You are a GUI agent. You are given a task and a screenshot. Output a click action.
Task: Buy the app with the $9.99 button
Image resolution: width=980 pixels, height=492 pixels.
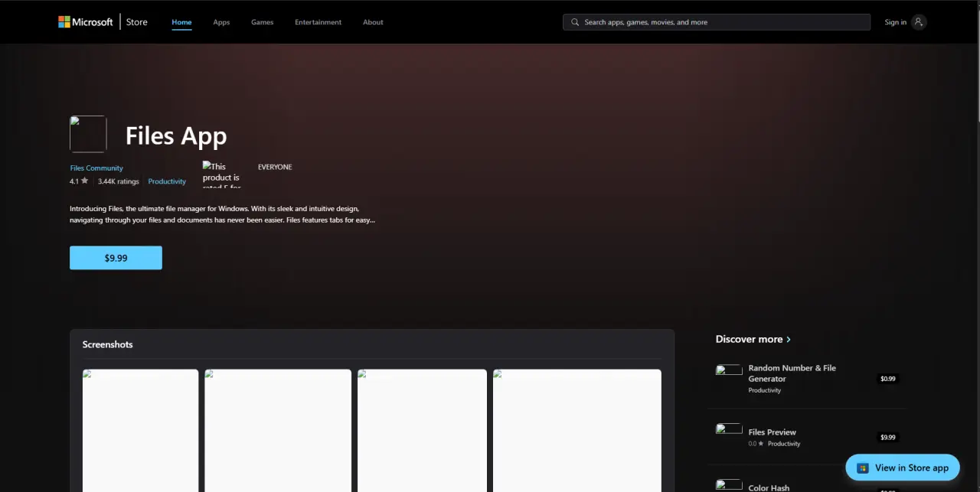point(116,258)
